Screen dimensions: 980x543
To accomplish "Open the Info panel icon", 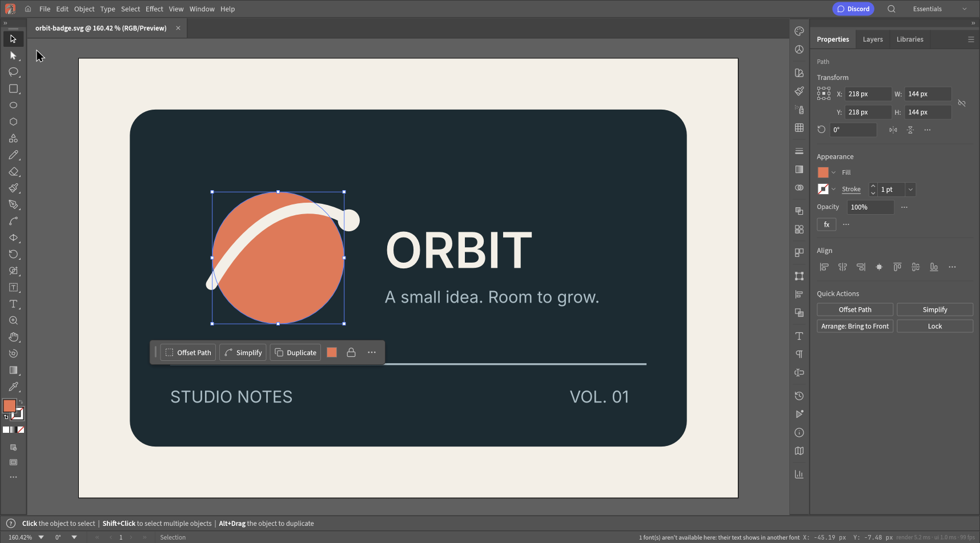I will 799,433.
